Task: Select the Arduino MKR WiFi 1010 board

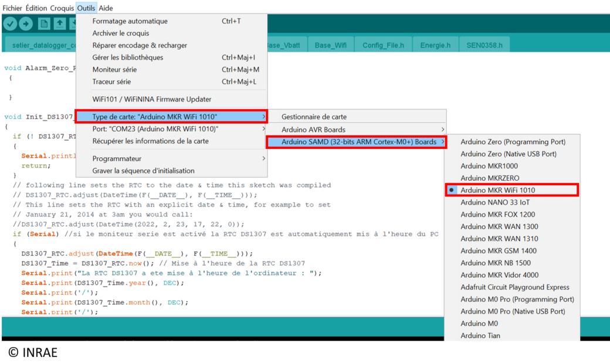Action: coord(497,190)
